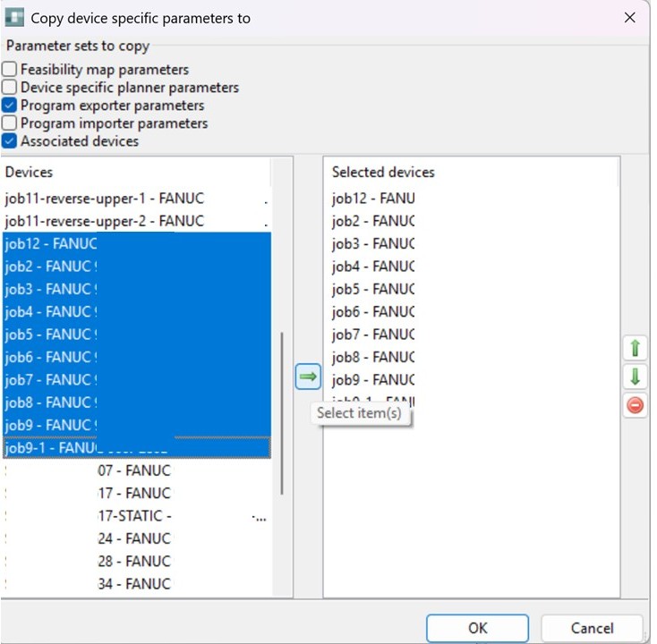
Task: Click the dialog title bar app icon
Action: point(14,18)
